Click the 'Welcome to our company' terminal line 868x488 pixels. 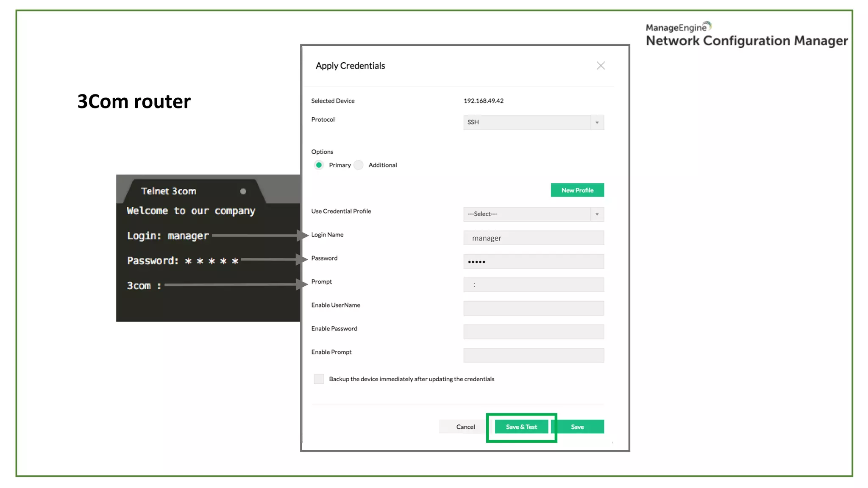pyautogui.click(x=191, y=211)
